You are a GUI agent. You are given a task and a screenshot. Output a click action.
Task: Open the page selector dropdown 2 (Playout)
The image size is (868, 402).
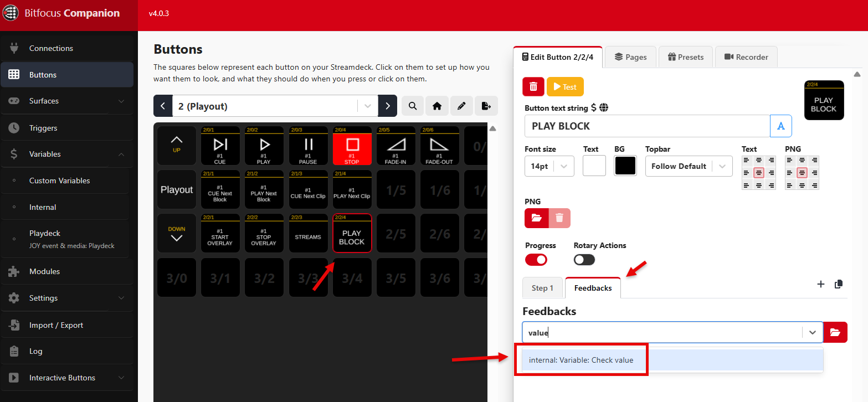[275, 106]
